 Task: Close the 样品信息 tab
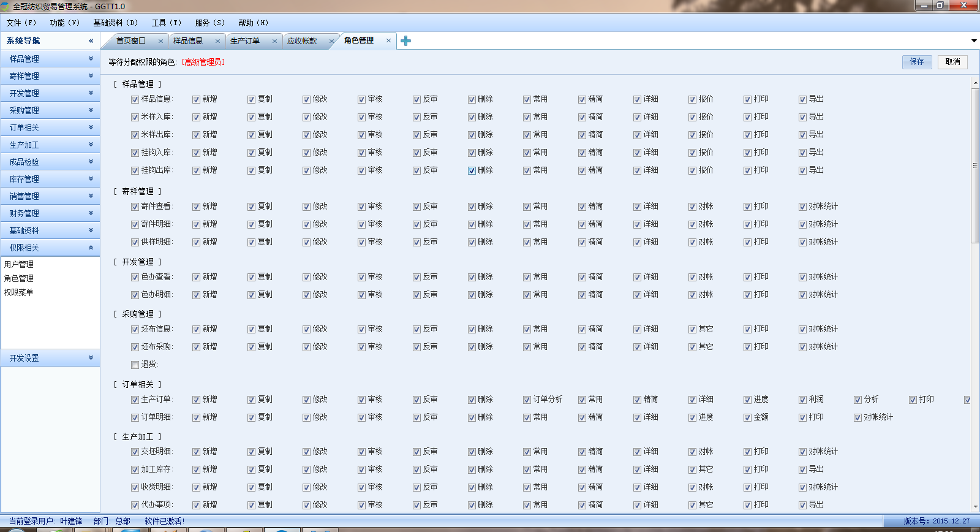tap(217, 41)
